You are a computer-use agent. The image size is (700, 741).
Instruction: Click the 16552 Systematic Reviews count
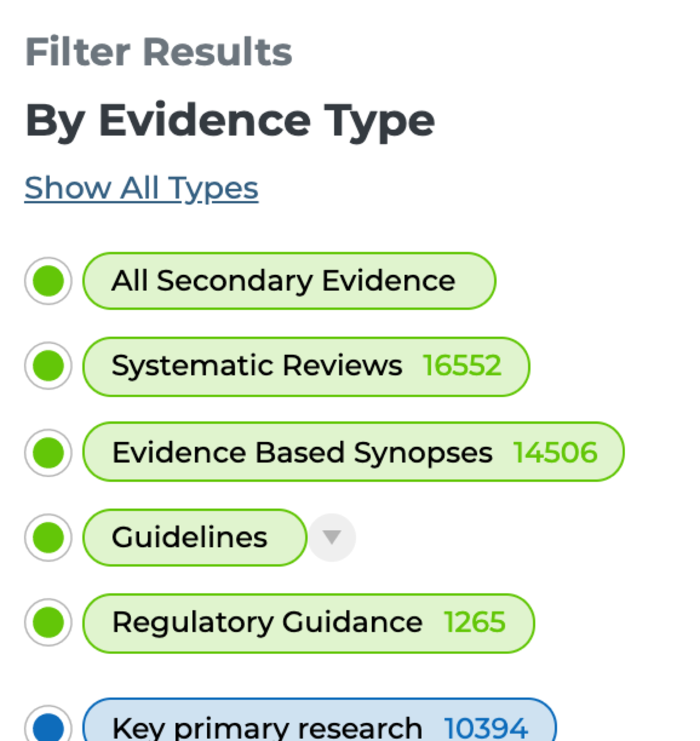(462, 366)
